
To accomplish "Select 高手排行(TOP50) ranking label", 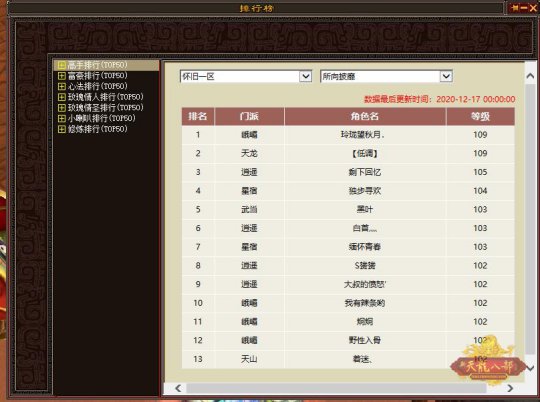I will point(97,65).
